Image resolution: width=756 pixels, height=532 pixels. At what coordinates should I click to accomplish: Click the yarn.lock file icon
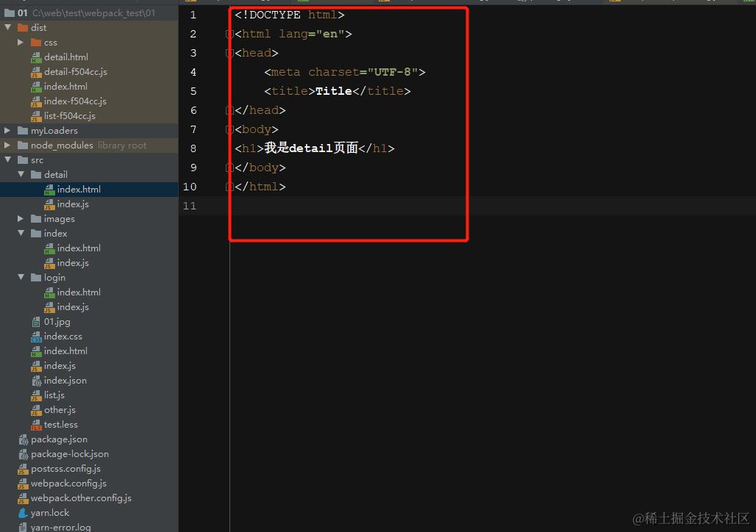pos(23,513)
